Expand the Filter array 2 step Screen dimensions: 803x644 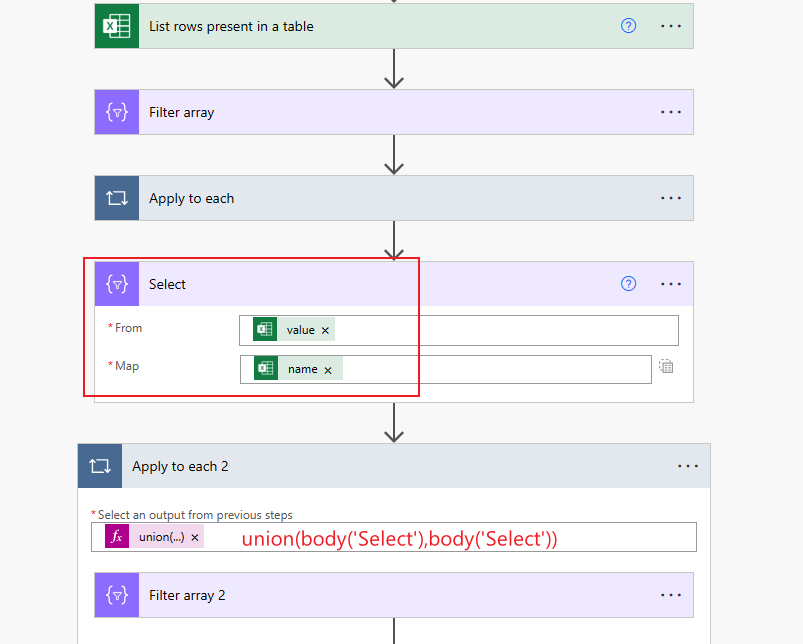394,595
